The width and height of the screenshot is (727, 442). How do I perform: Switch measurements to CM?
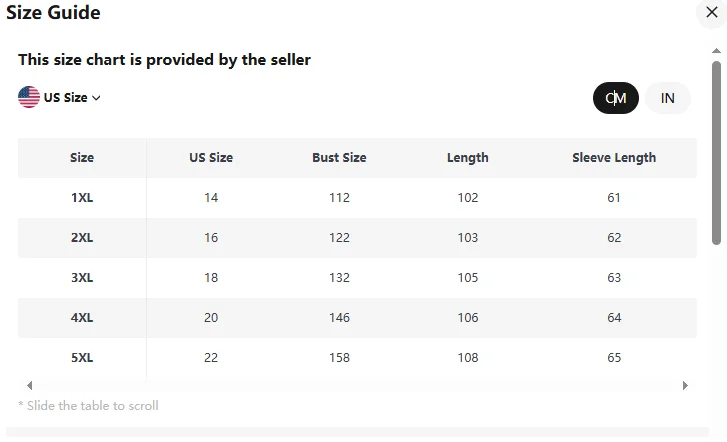pyautogui.click(x=615, y=98)
